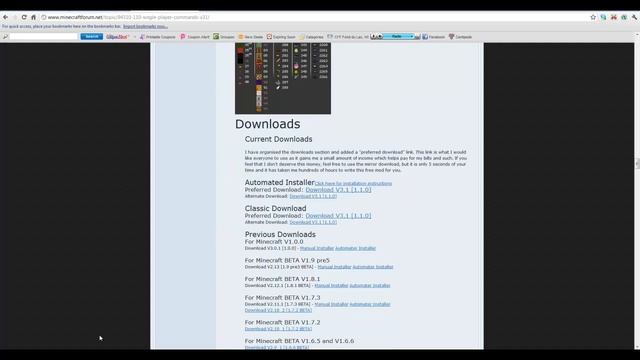Open the browser home page icon
This screenshot has height=360, width=640.
point(33,17)
